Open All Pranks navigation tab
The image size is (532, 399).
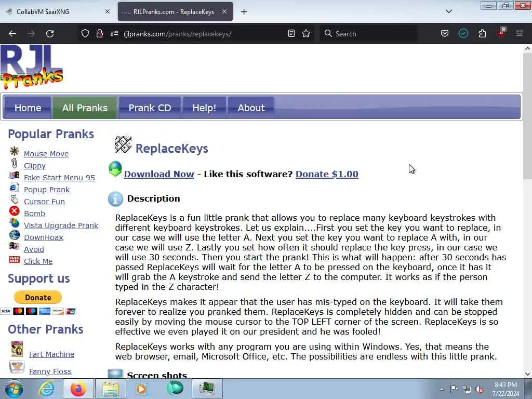click(85, 108)
